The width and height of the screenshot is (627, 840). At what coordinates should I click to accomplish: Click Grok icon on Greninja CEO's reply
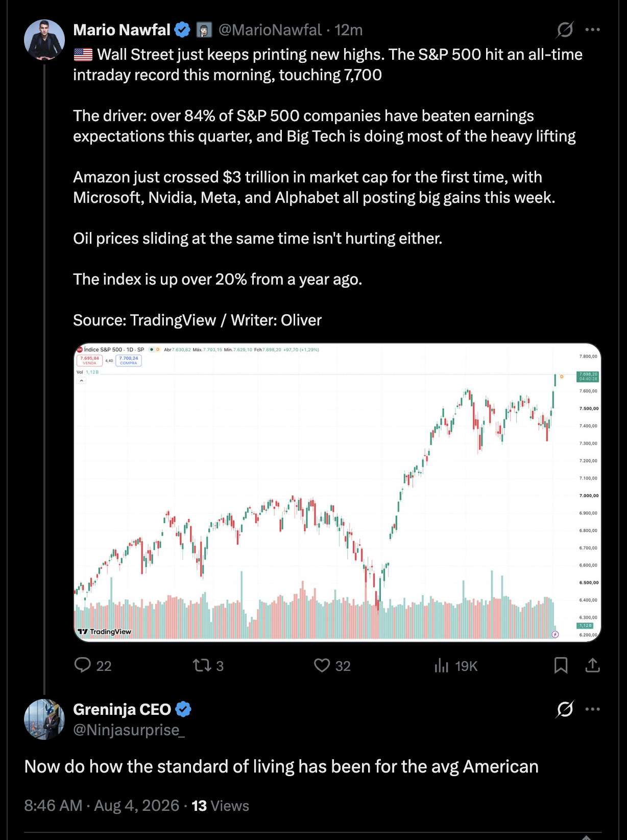[565, 709]
